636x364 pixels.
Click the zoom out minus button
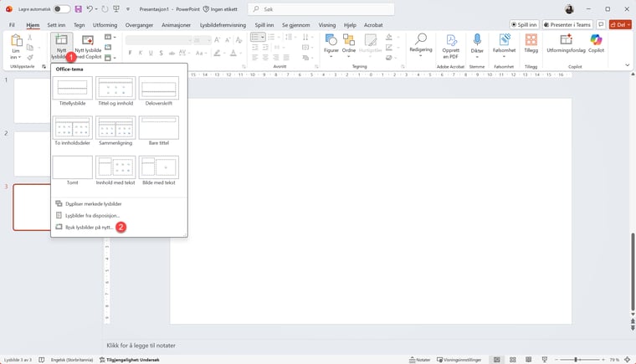pos(556,360)
